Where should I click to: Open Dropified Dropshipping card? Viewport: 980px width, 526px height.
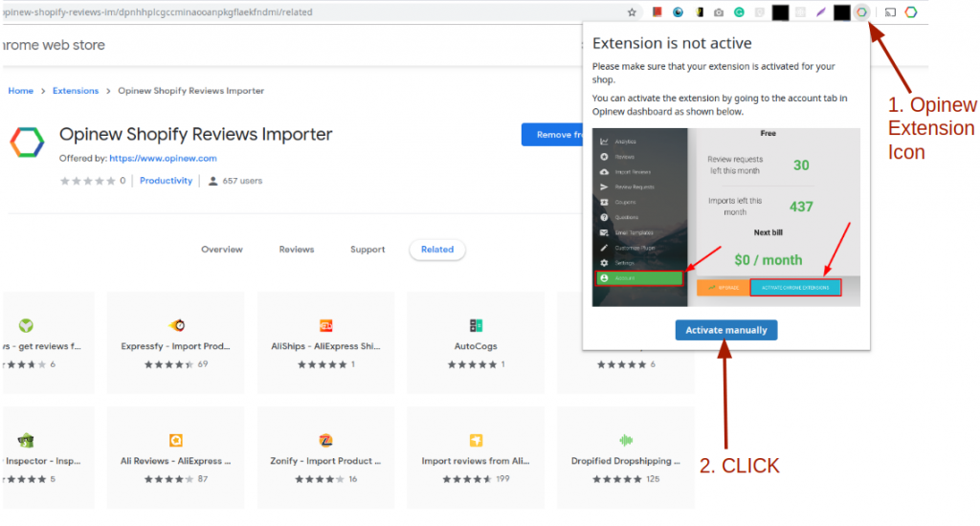coord(626,457)
